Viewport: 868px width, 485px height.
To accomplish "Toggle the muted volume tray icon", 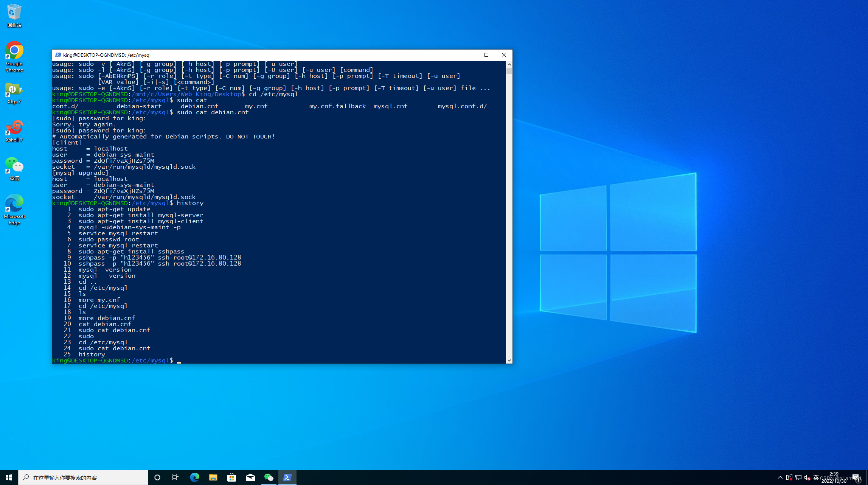I will [x=807, y=477].
